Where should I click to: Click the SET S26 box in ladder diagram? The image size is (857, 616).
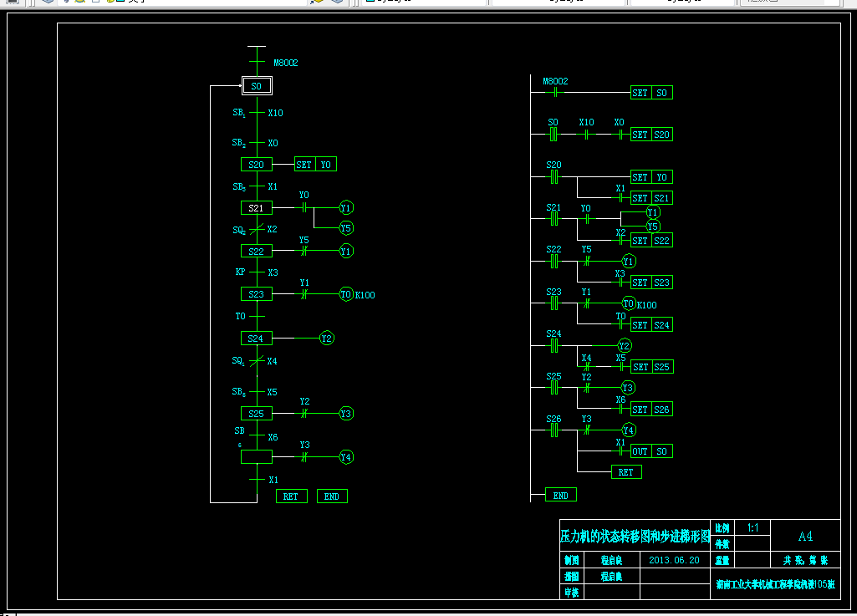pos(651,410)
